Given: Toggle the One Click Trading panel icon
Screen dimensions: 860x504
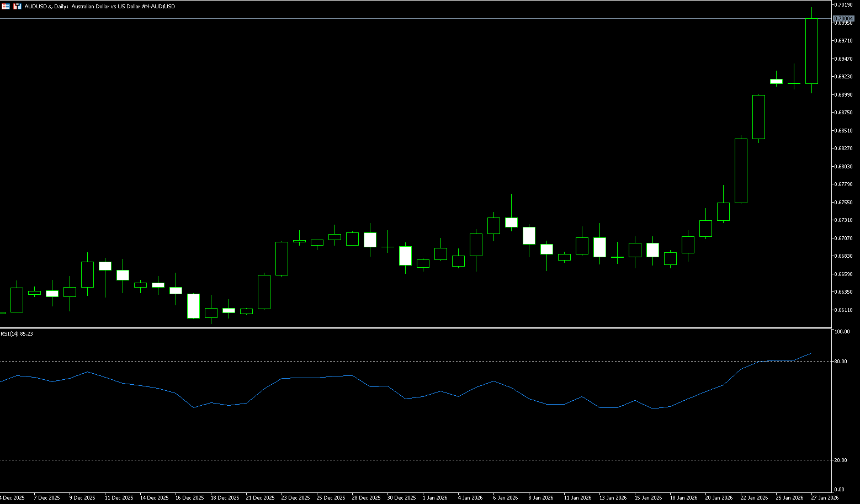Looking at the screenshot, I should tap(18, 6).
